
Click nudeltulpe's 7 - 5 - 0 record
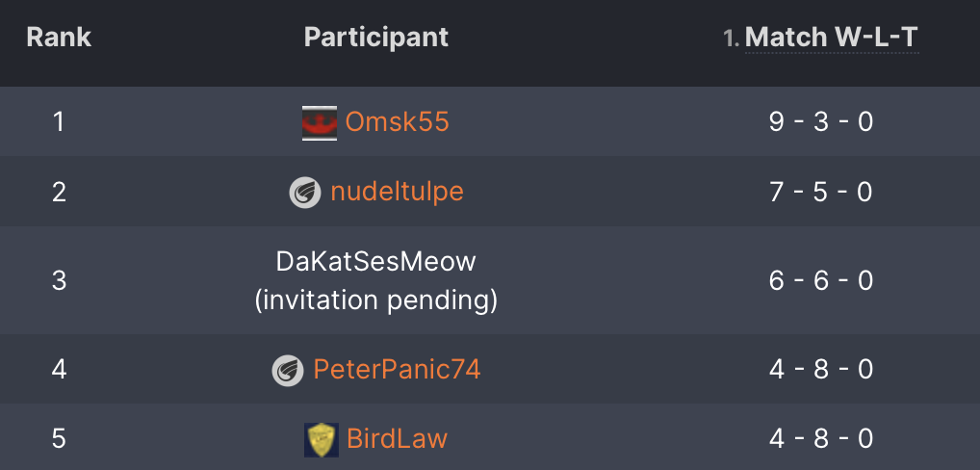(820, 192)
